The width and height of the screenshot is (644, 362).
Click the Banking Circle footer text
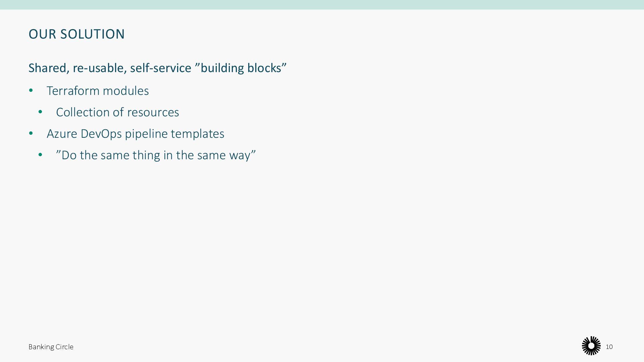coord(51,347)
